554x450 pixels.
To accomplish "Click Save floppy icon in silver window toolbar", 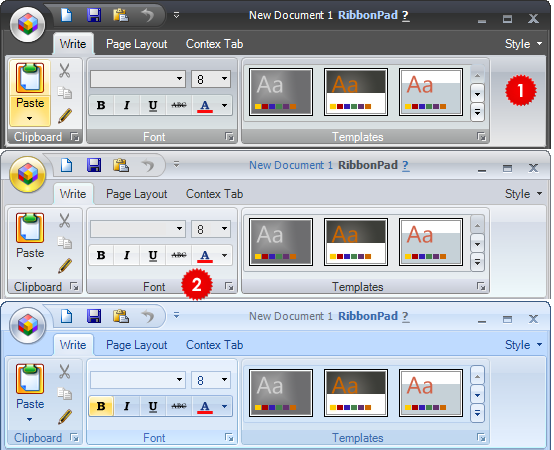I will [94, 165].
